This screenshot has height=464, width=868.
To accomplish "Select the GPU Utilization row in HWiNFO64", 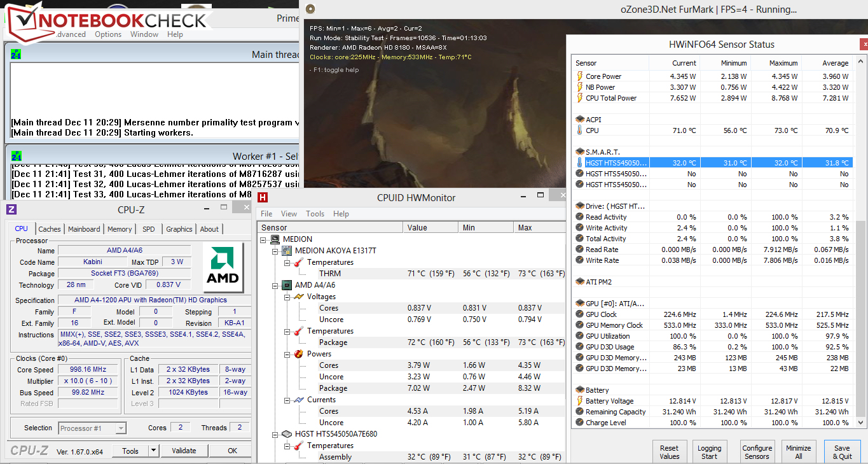I will click(x=713, y=336).
